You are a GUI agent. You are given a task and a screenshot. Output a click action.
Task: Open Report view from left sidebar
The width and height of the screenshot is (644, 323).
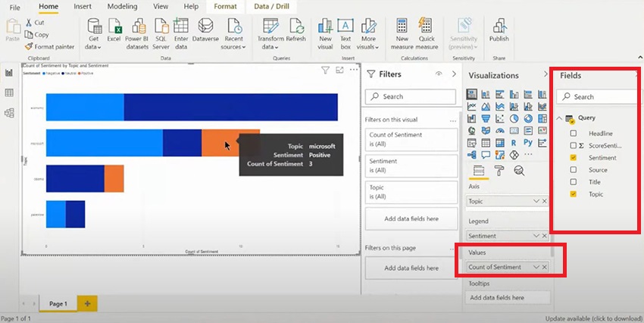pos(9,73)
